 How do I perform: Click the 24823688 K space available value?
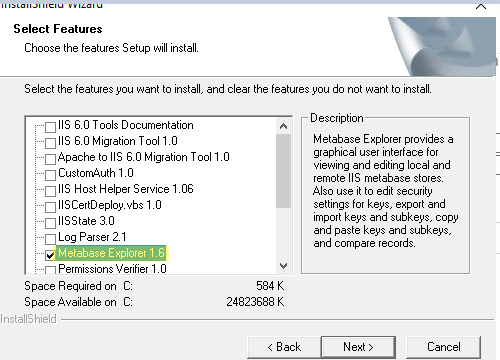click(x=255, y=302)
